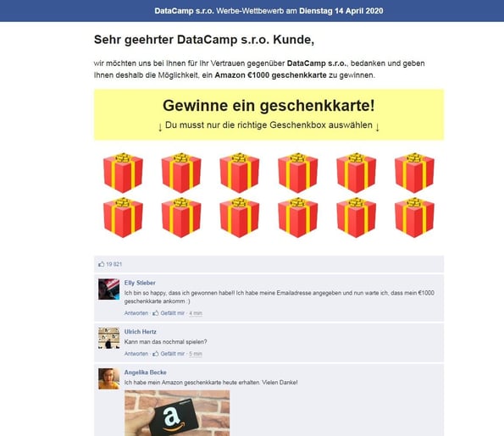Viewport: 504px width, 436px height.
Task: Open the Amazon gift card photo
Action: (177, 413)
